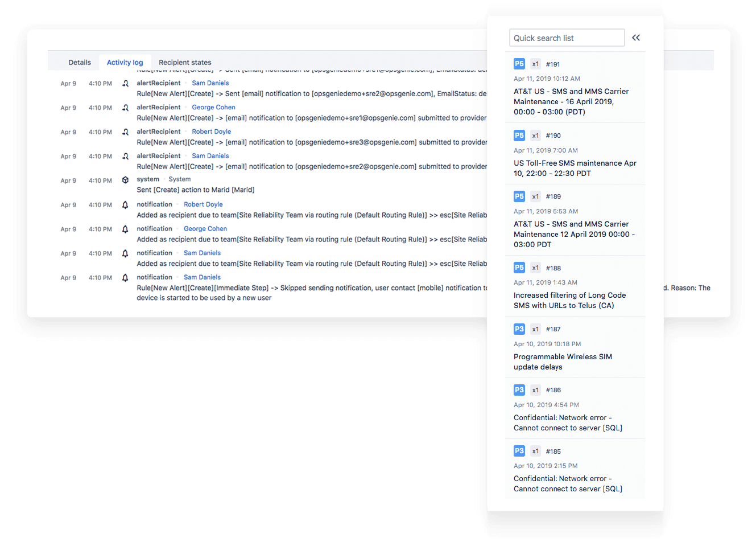Open Sam Daniels user profile link
The width and height of the screenshot is (756, 546).
[x=210, y=83]
